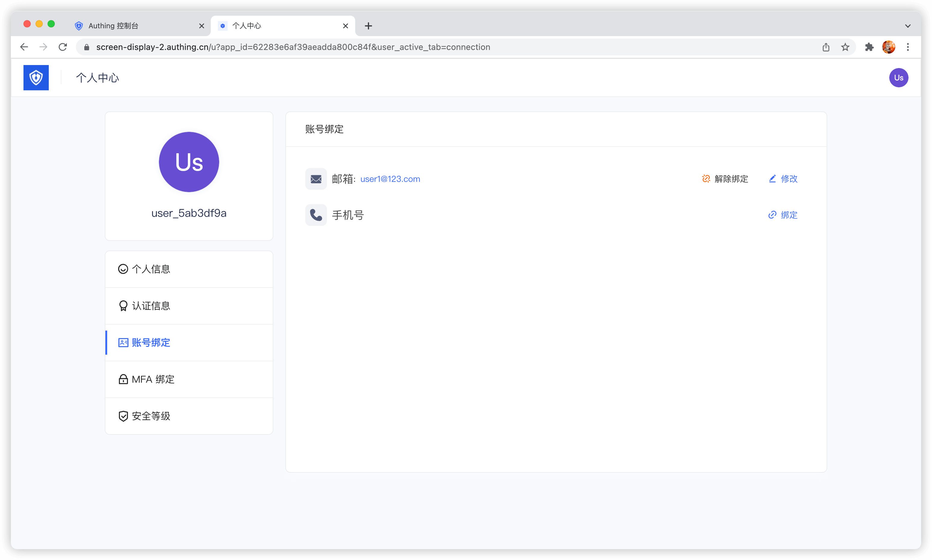
Task: Select 认证信息 menu item
Action: pos(151,306)
